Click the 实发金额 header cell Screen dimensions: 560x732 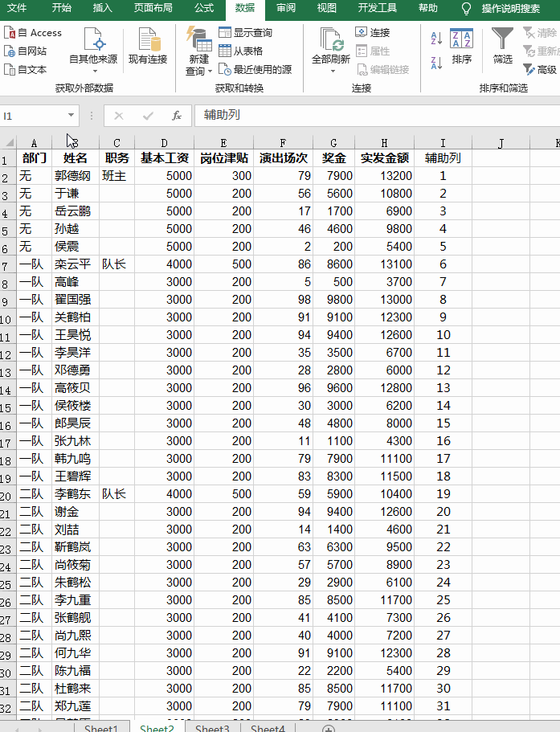point(385,158)
